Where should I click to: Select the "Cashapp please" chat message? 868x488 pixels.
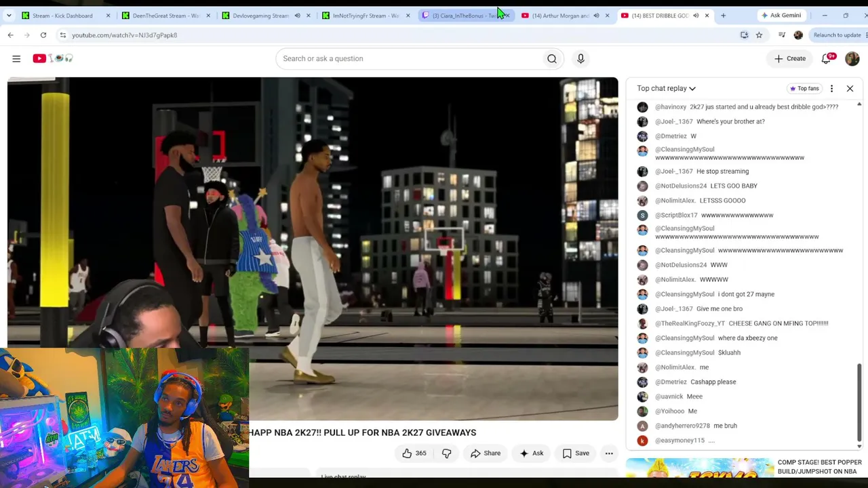[713, 382]
